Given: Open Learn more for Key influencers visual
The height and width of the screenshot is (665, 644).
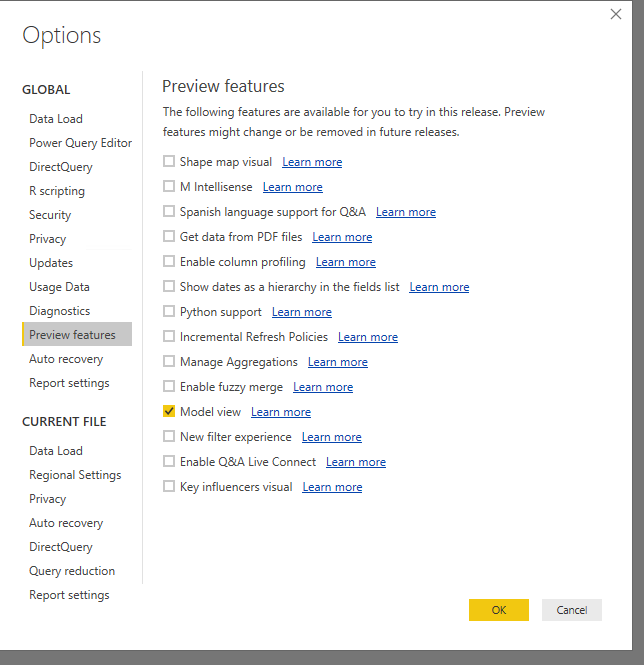Looking at the screenshot, I should (333, 487).
